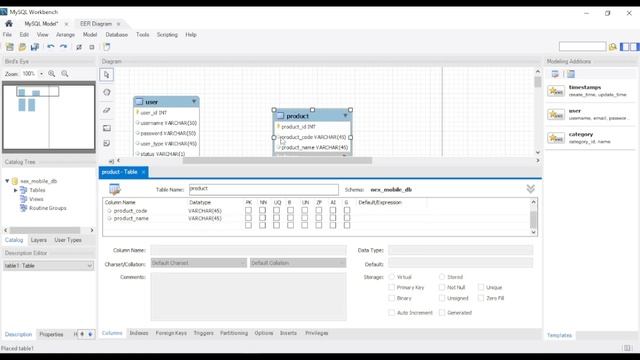The height and width of the screenshot is (360, 640).
Task: Close the product - Table editor tab
Action: pos(143,172)
